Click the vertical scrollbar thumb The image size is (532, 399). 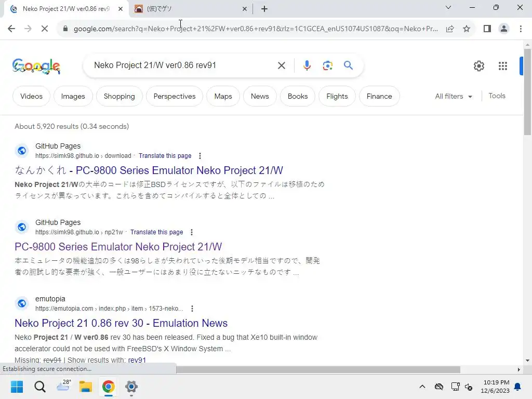coord(527,91)
